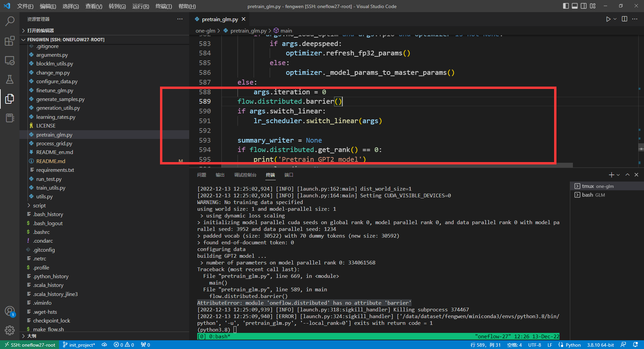The height and width of the screenshot is (349, 644).
Task: Open the terminal profile dropdown arrow
Action: pyautogui.click(x=618, y=174)
